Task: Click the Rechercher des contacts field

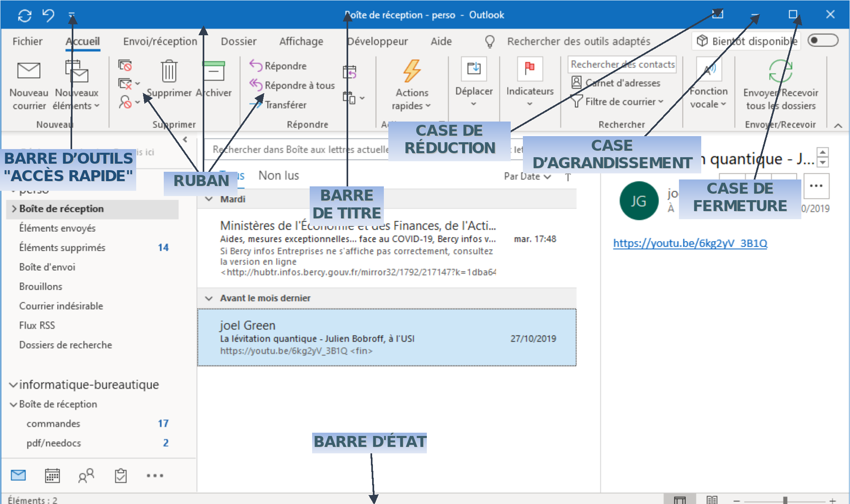Action: tap(623, 64)
